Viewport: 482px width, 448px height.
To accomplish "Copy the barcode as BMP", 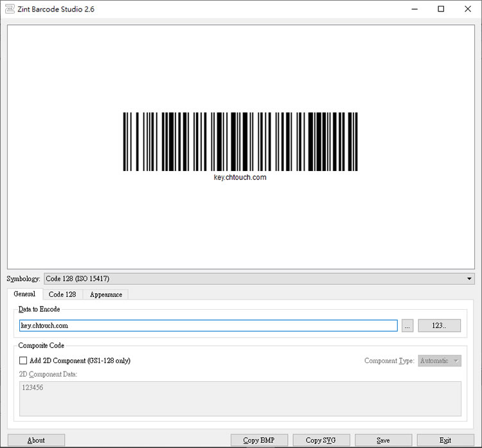I will tap(260, 440).
